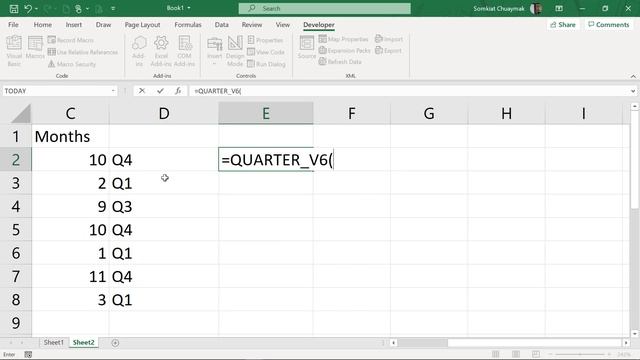Image resolution: width=640 pixels, height=360 pixels.
Task: Switch to the Page Layout tab
Action: click(x=142, y=25)
